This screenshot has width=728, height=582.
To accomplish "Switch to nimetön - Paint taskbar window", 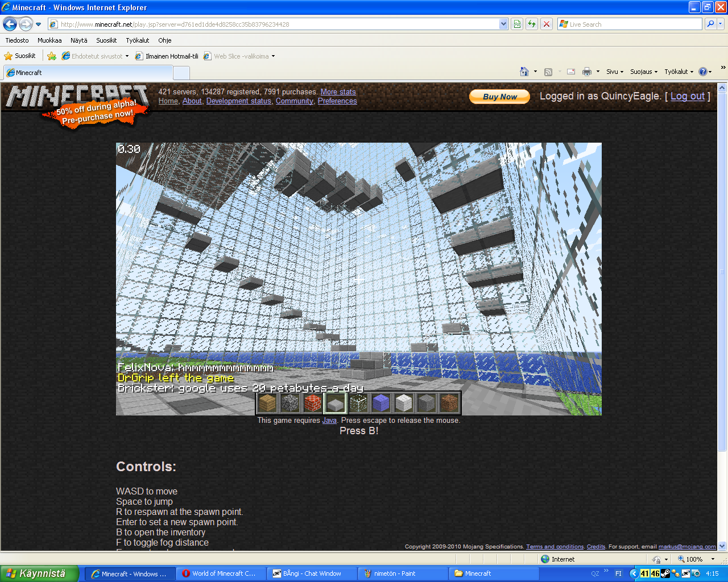I will click(403, 573).
